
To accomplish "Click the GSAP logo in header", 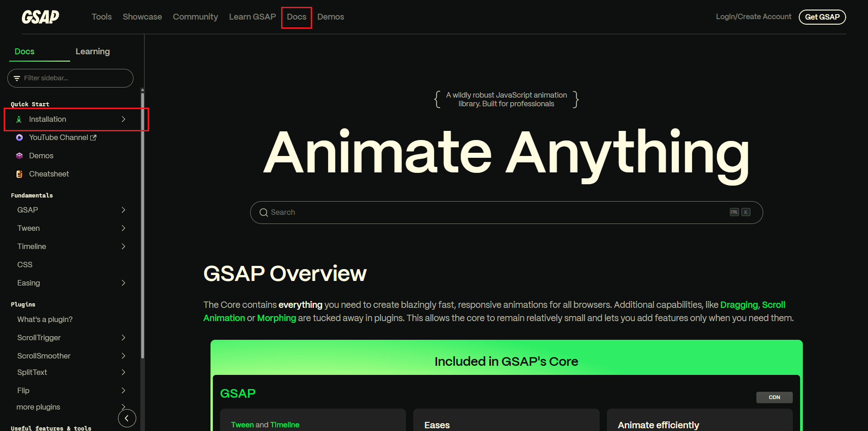I will pyautogui.click(x=40, y=17).
